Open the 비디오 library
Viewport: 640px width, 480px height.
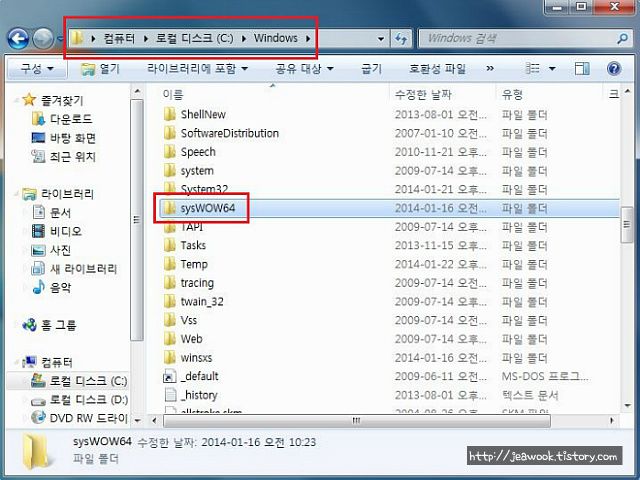coord(65,231)
